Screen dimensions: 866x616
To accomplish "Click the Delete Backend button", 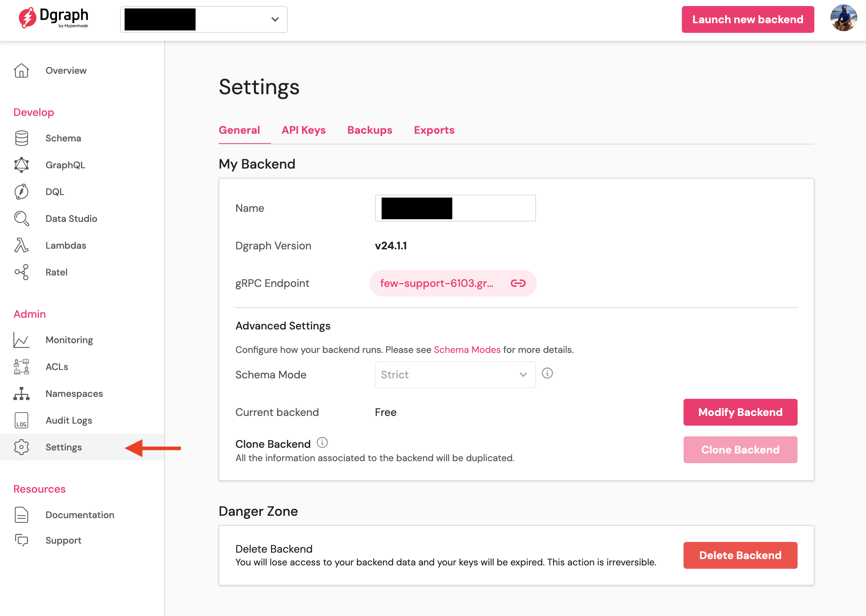I will [x=740, y=555].
